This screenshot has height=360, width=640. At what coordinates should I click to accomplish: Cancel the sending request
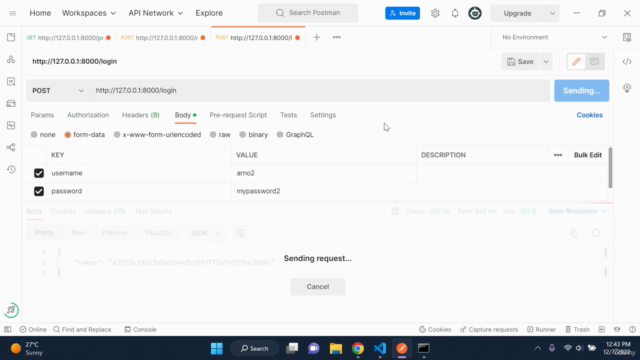coord(318,287)
